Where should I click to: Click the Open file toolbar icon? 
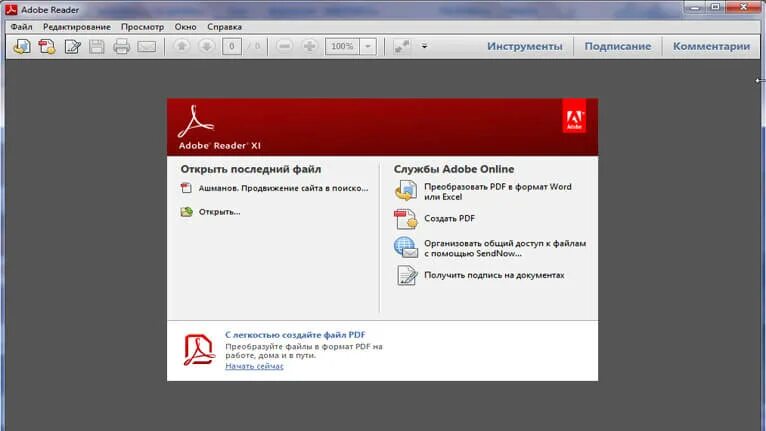(x=22, y=46)
